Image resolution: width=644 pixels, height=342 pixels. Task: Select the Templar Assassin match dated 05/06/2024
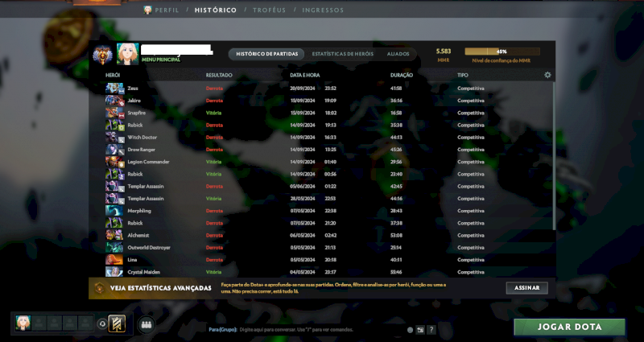[320, 187]
